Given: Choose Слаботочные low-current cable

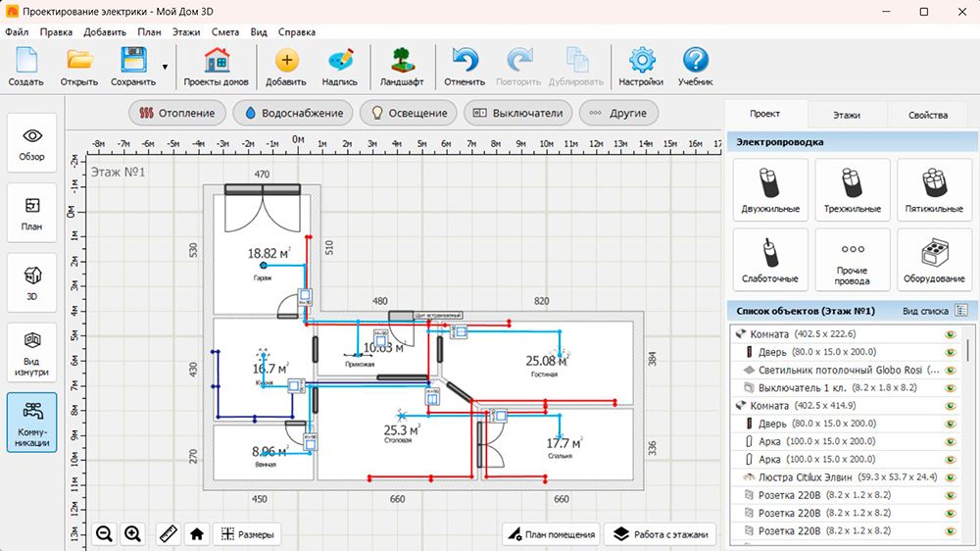Looking at the screenshot, I should pyautogui.click(x=770, y=260).
